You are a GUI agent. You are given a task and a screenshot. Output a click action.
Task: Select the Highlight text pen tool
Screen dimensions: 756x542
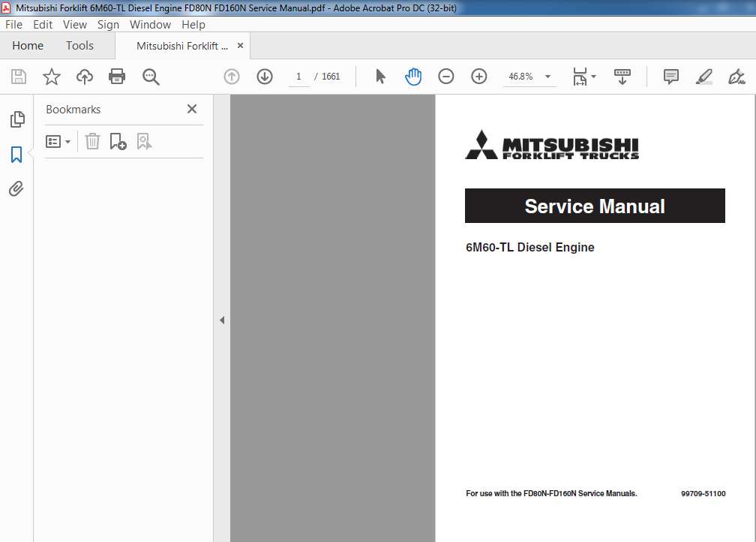point(704,77)
